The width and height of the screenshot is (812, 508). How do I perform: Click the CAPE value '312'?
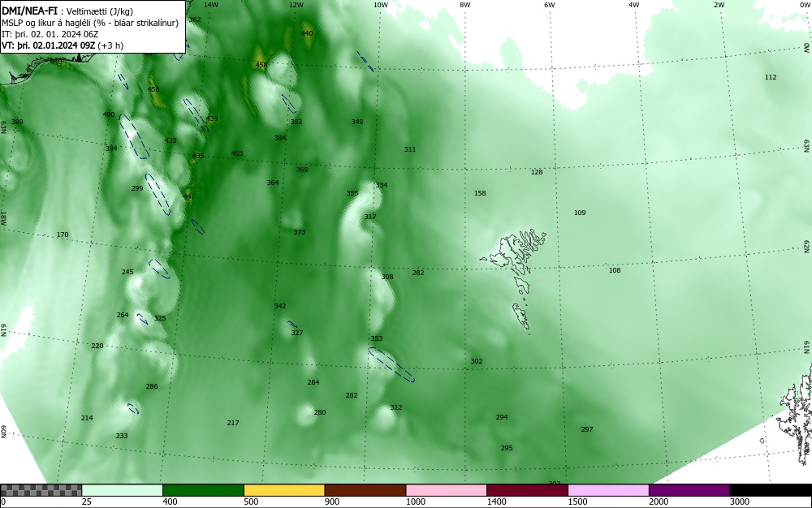coord(396,407)
